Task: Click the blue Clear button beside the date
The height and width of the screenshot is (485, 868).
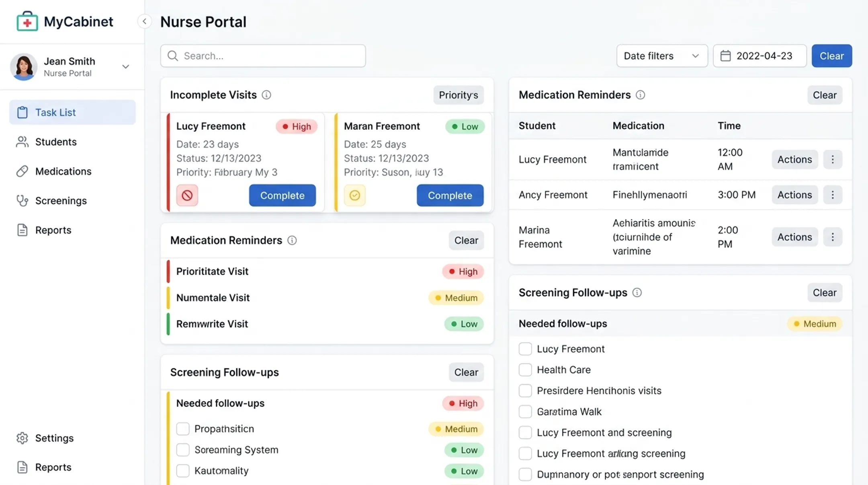Action: [831, 56]
